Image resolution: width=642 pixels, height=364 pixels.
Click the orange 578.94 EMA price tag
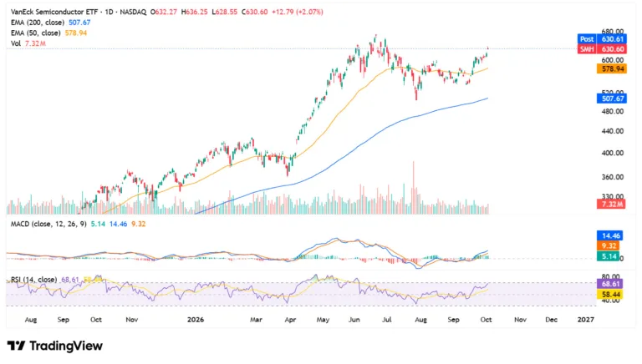click(x=612, y=68)
